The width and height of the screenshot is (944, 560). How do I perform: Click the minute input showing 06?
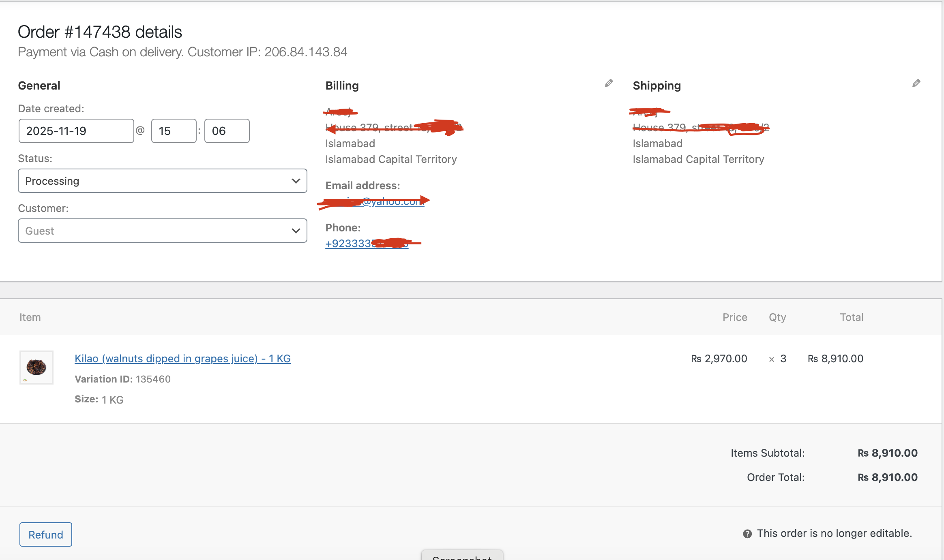point(227,131)
